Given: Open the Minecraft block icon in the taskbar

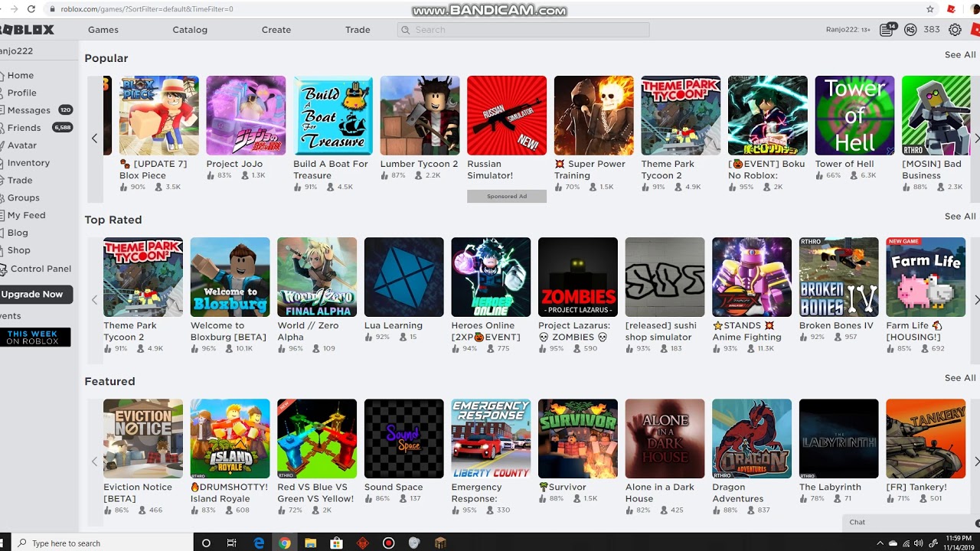Looking at the screenshot, I should 440,543.
